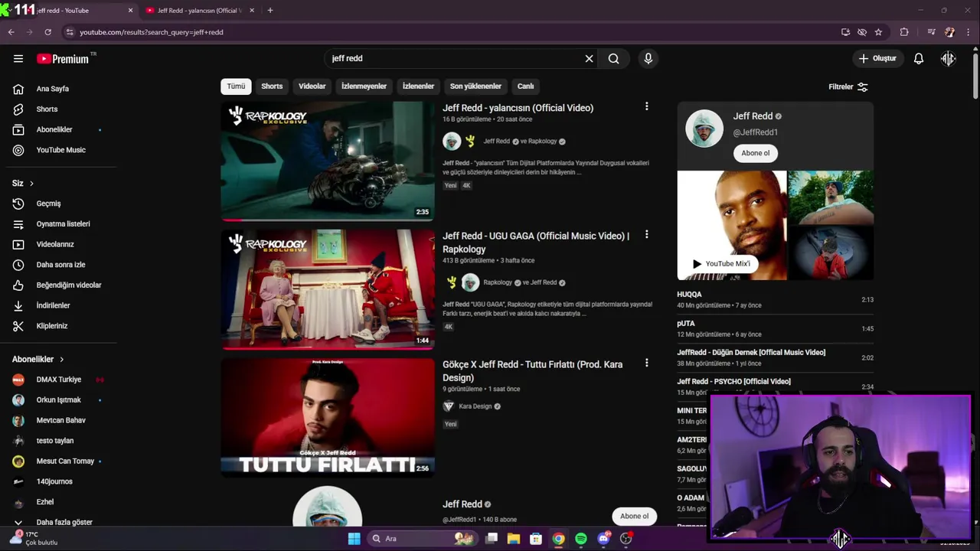
Task: Select the Tümü filter chip
Action: 236,86
